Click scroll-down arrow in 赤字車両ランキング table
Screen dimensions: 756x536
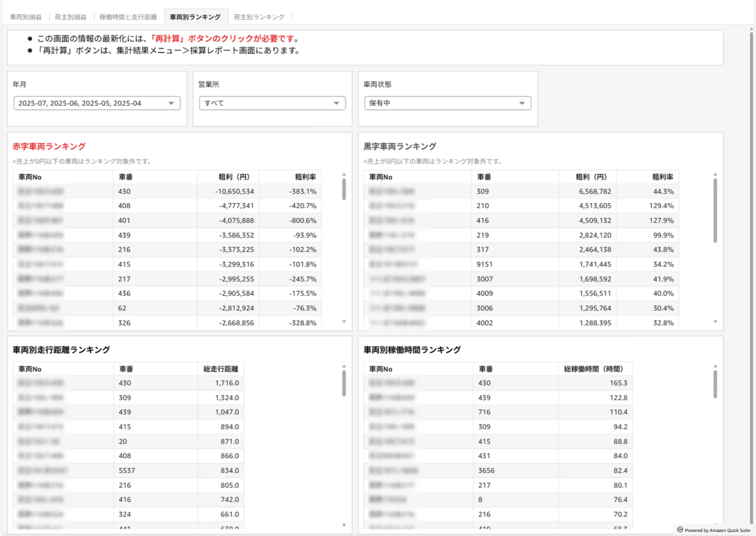coord(344,321)
